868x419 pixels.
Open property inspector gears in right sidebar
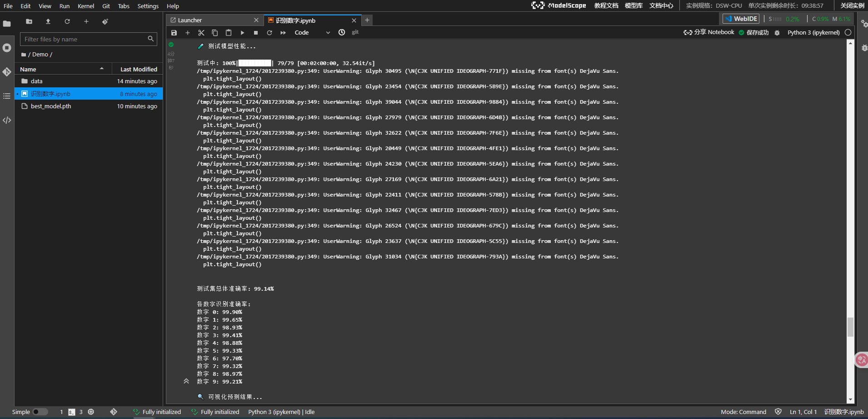[863, 24]
